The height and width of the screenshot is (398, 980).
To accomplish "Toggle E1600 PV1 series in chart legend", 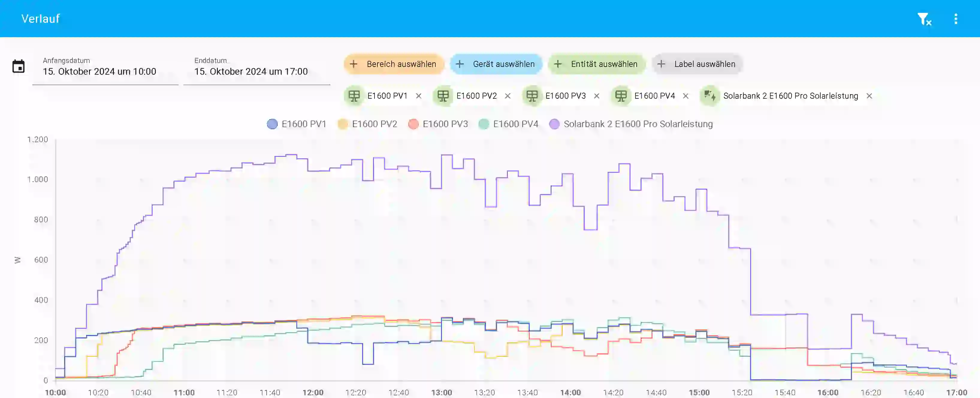I will [297, 124].
